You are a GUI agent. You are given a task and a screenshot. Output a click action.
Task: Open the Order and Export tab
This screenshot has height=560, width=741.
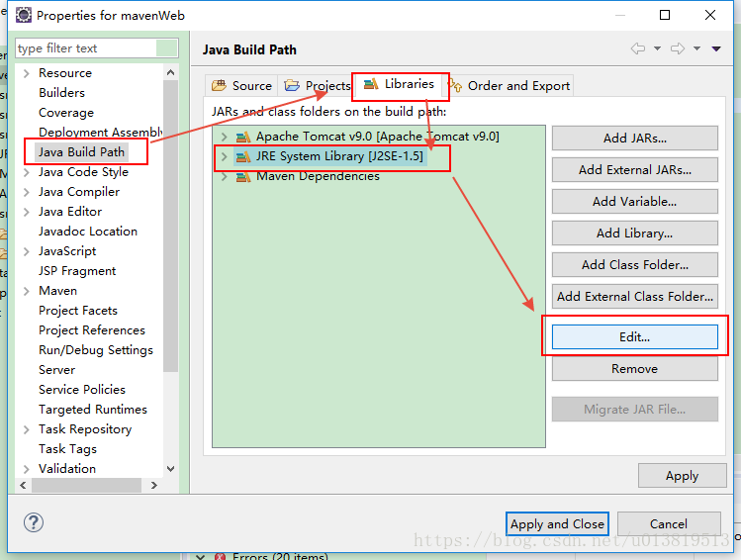[509, 85]
